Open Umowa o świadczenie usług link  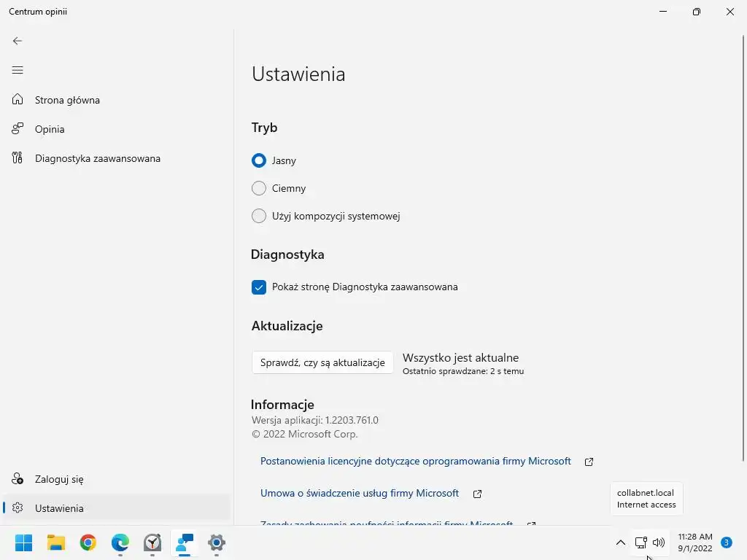(360, 493)
